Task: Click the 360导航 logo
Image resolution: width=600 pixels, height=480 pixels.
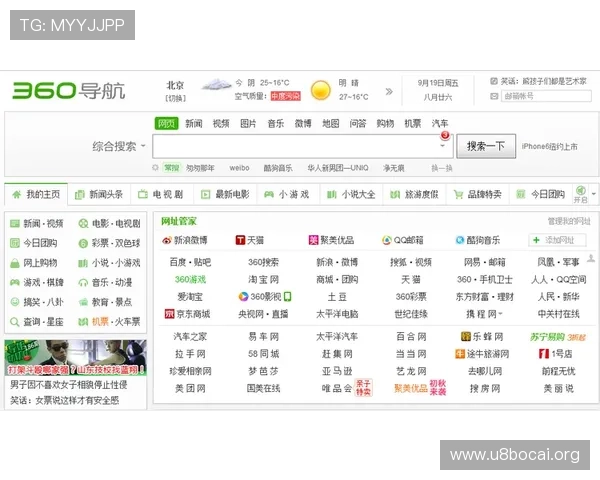Action: (68, 91)
